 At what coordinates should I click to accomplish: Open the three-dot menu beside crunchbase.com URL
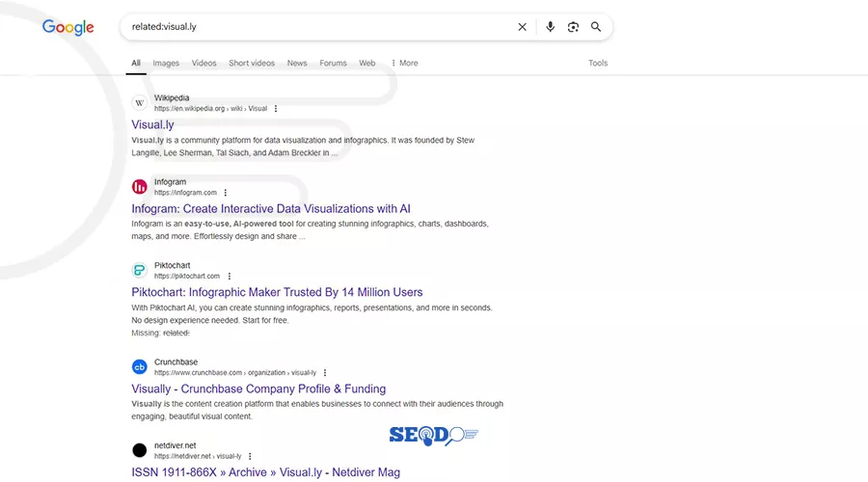325,373
